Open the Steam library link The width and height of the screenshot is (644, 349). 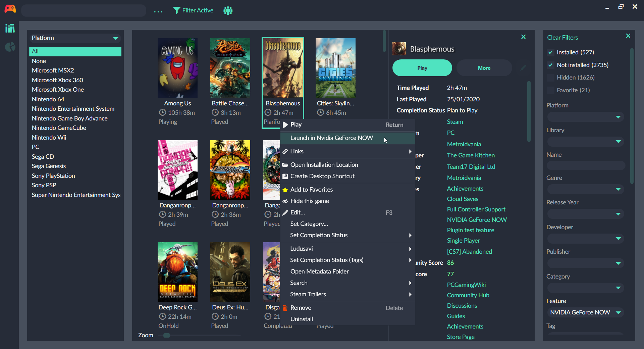[455, 122]
